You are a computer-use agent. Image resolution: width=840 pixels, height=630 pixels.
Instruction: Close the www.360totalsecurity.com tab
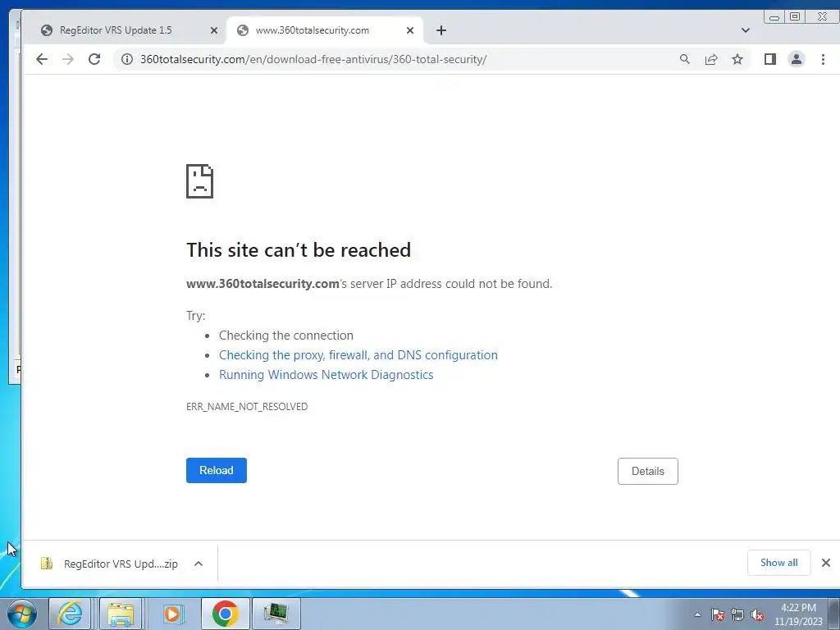[410, 30]
